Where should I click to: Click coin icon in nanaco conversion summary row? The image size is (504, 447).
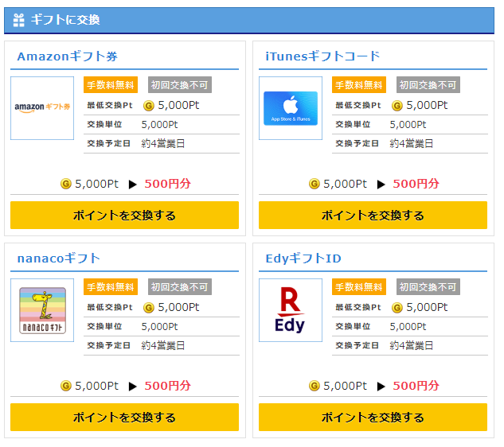(x=66, y=386)
